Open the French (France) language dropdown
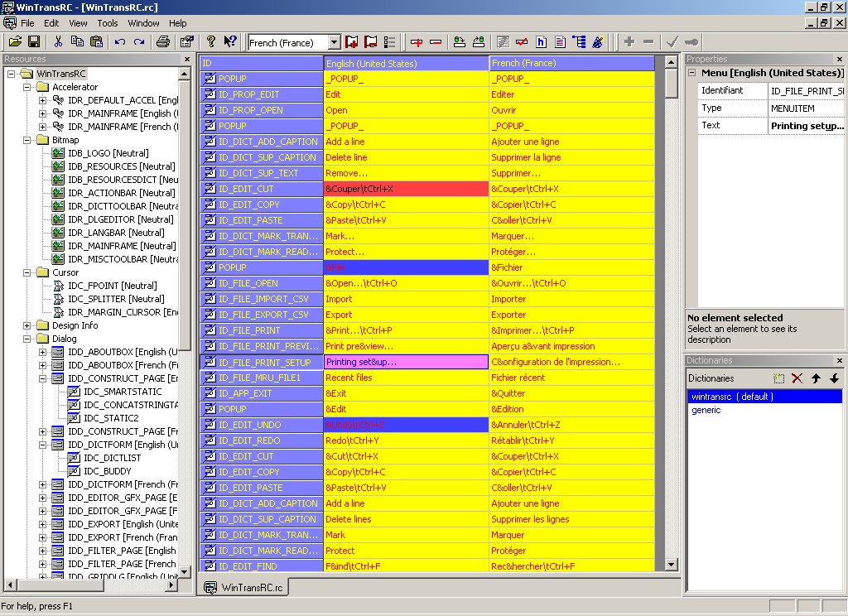Viewport: 848px width, 616px height. [x=334, y=42]
